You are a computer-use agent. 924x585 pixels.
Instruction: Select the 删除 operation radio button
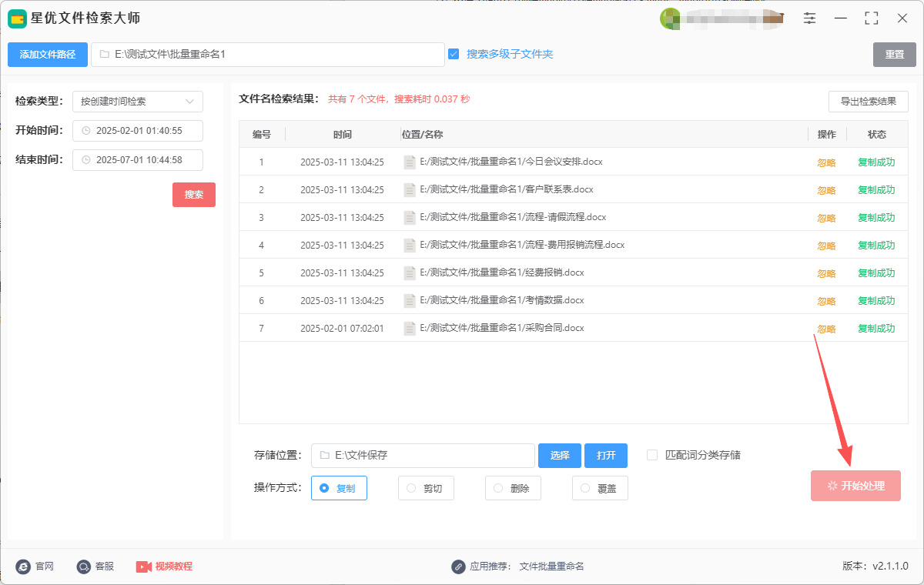pyautogui.click(x=498, y=488)
